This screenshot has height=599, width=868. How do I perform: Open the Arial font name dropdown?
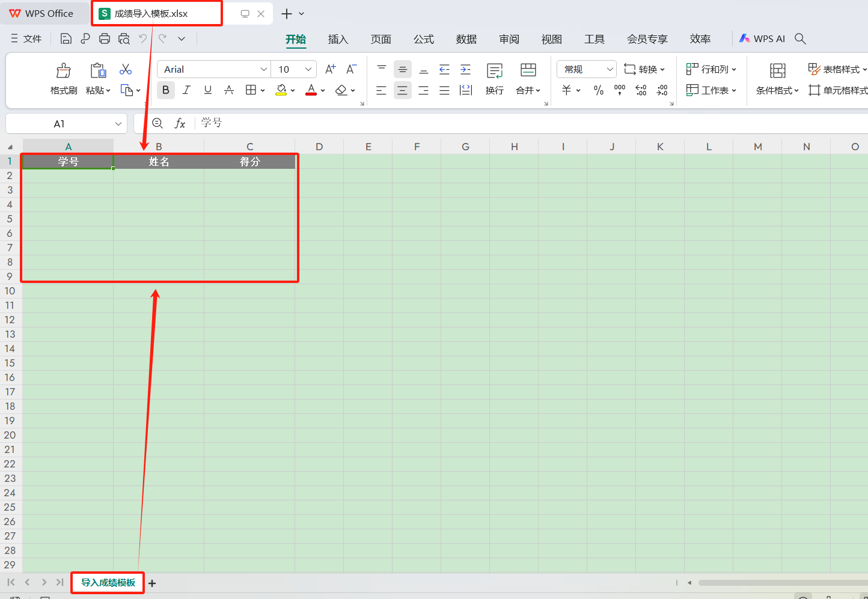click(x=263, y=70)
